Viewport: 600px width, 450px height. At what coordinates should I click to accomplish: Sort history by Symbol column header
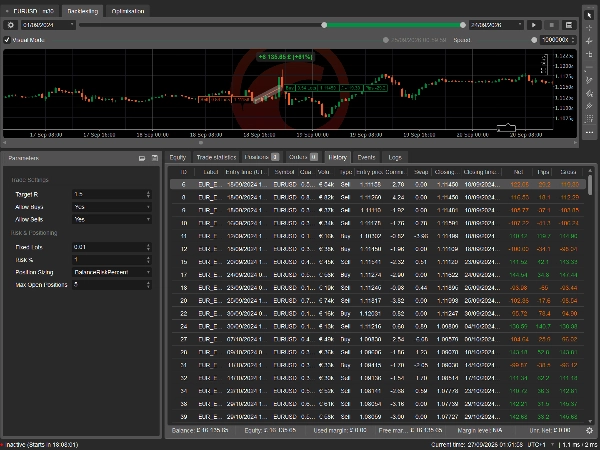(284, 172)
